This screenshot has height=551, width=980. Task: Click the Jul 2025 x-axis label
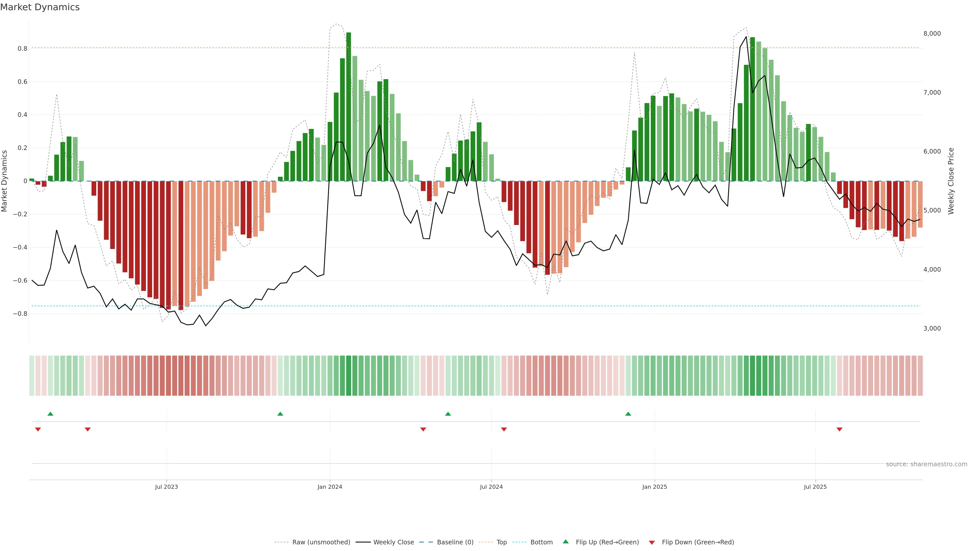click(815, 487)
